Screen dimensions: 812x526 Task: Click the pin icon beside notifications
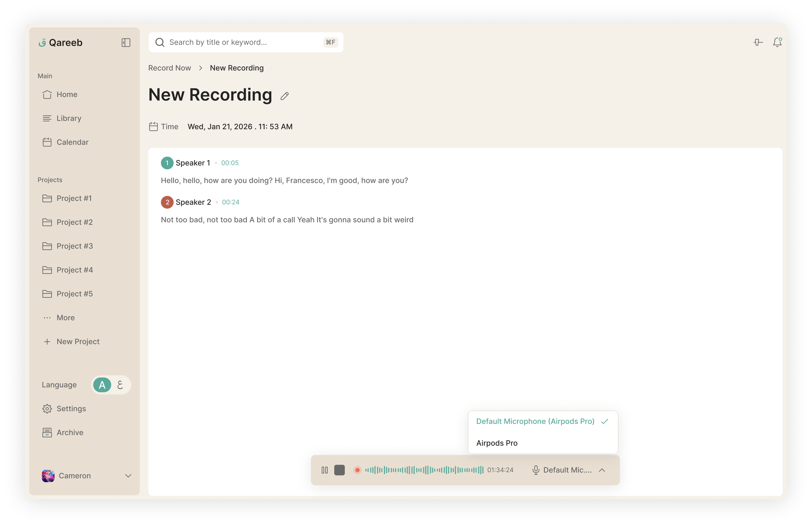click(758, 42)
